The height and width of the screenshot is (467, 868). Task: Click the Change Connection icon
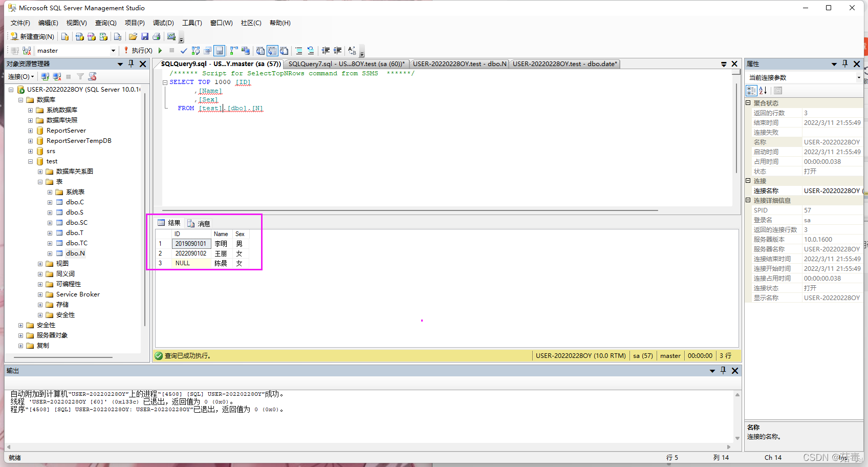(27, 51)
